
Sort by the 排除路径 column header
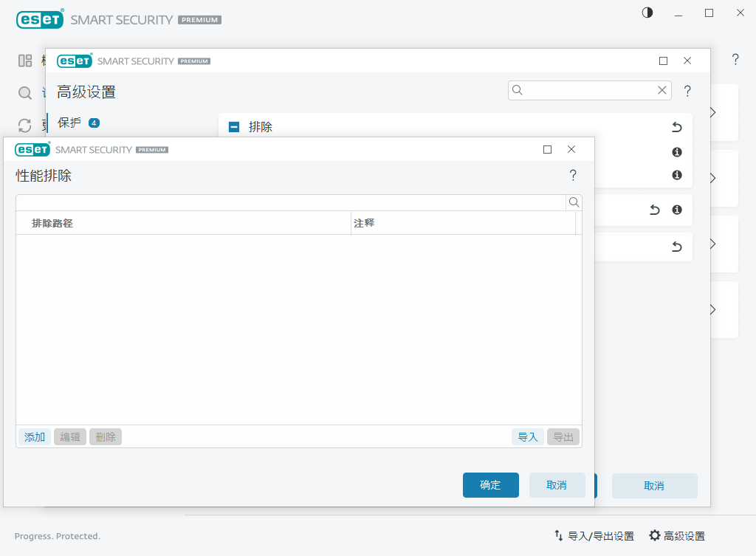tap(52, 223)
